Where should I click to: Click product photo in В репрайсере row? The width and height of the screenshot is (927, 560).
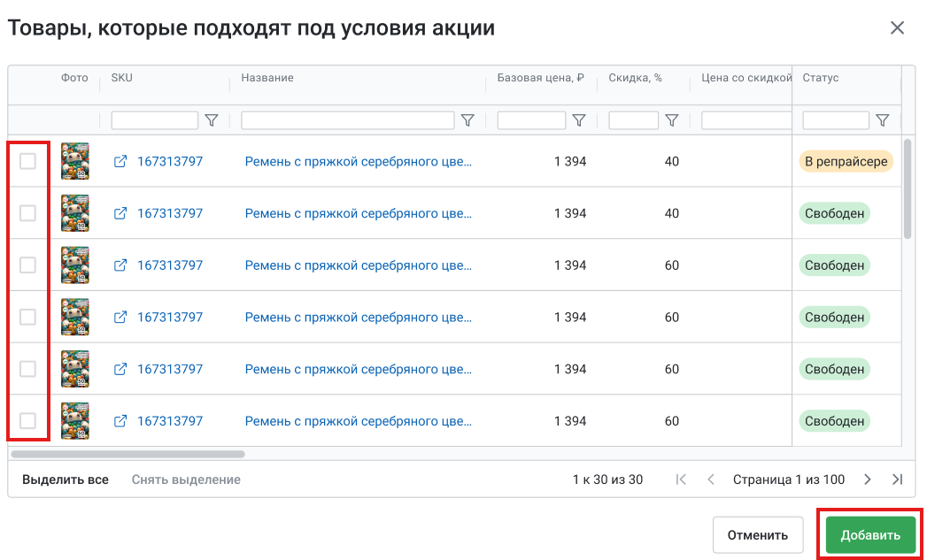click(x=75, y=161)
